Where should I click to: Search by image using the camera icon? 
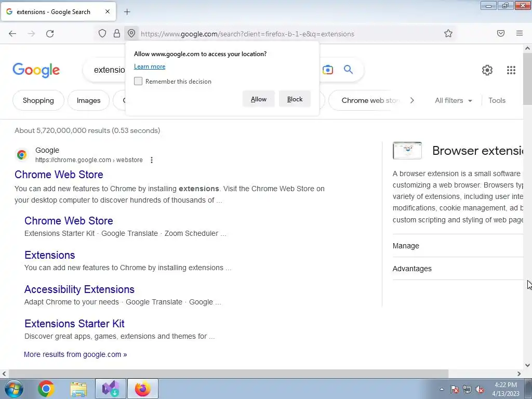coord(328,70)
